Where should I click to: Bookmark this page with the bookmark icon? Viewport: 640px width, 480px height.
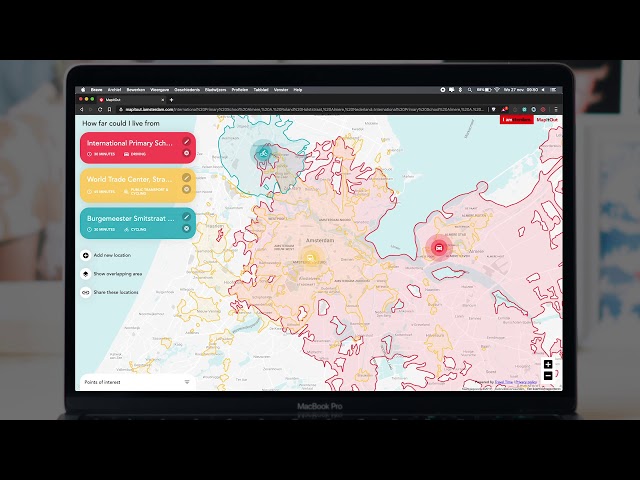click(109, 109)
